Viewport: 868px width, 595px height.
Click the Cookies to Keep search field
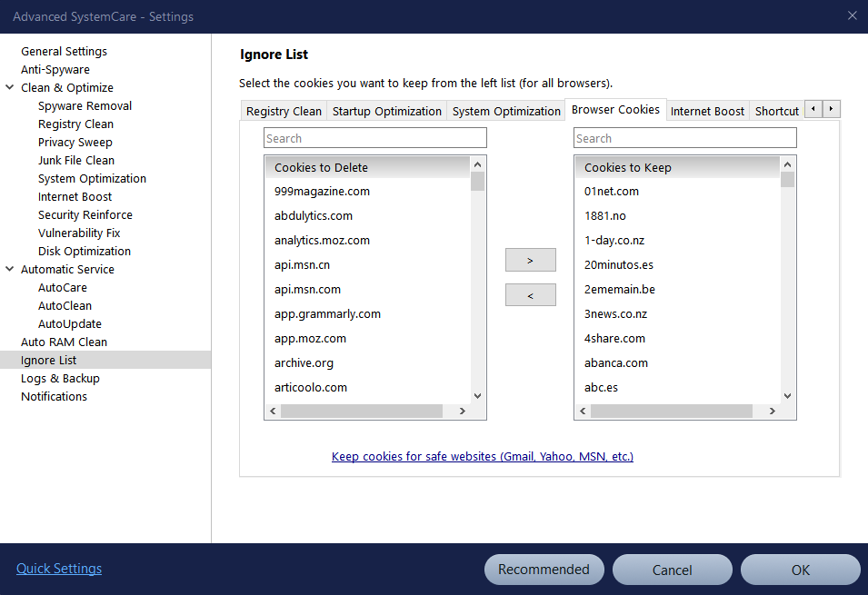coord(684,138)
